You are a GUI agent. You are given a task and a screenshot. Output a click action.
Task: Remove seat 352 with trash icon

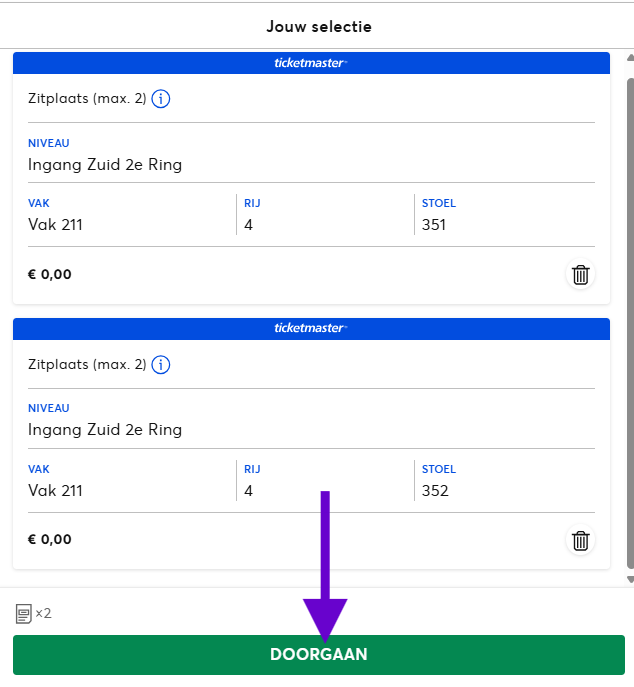(580, 541)
